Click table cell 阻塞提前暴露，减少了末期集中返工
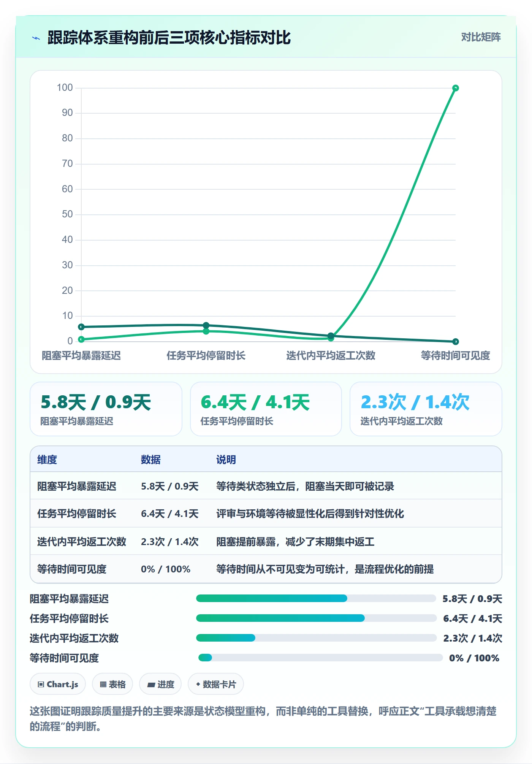 click(x=295, y=541)
